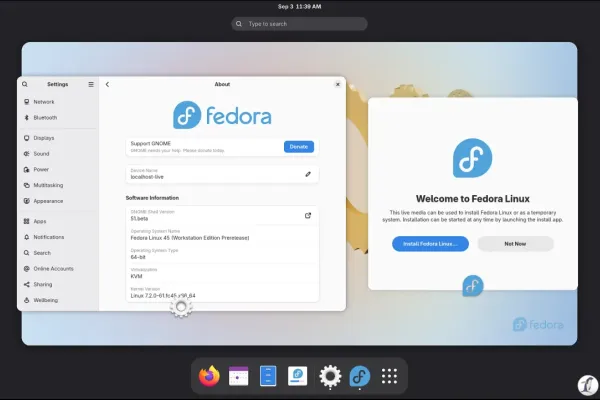Click the Displays icon in sidebar
The width and height of the screenshot is (600, 400).
click(26, 138)
